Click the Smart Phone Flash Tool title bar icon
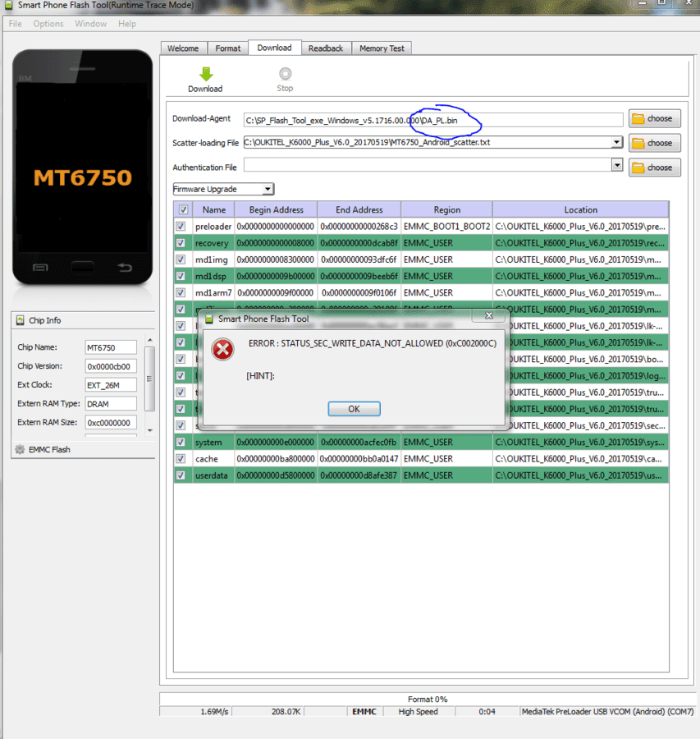The image size is (700, 739). (x=8, y=5)
